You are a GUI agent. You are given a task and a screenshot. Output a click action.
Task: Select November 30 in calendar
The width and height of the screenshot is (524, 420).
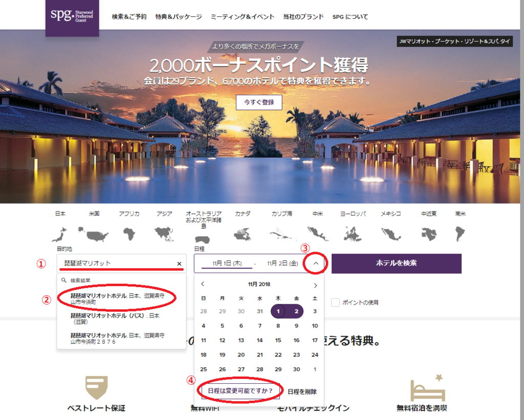tap(296, 369)
